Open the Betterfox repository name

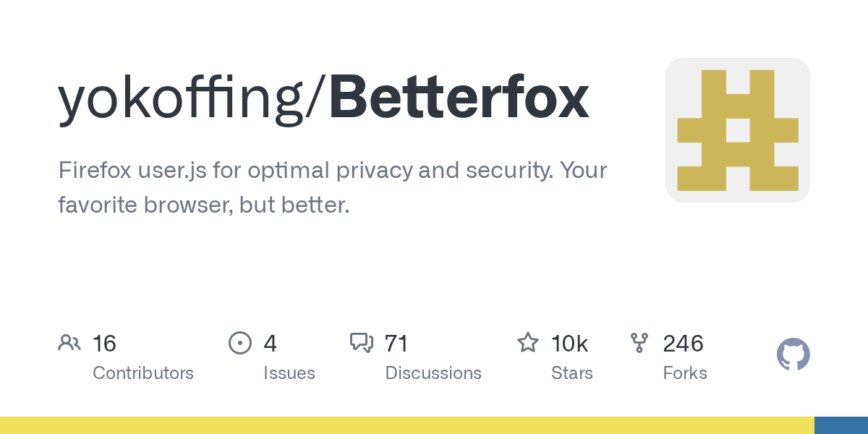pyautogui.click(x=459, y=99)
